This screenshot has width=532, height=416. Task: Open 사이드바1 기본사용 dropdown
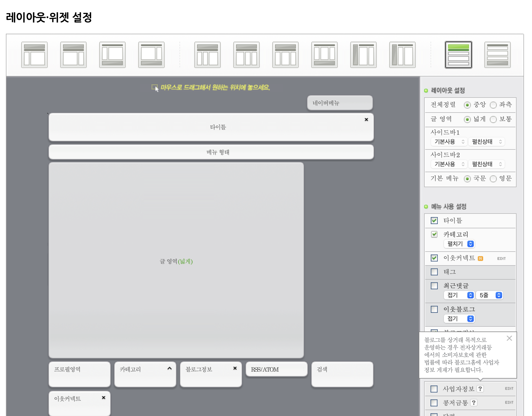[449, 142]
